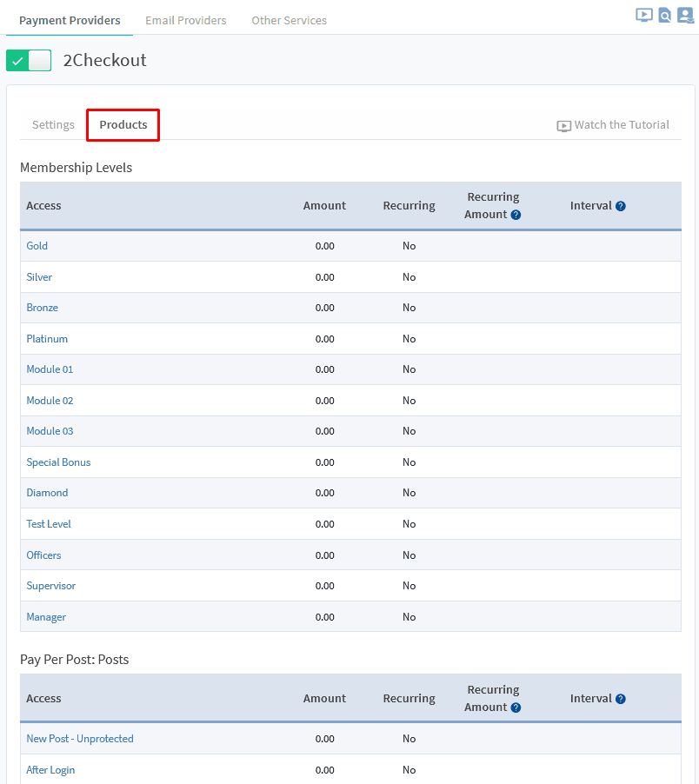This screenshot has height=784, width=699.
Task: Open the Manager level link
Action: point(46,617)
